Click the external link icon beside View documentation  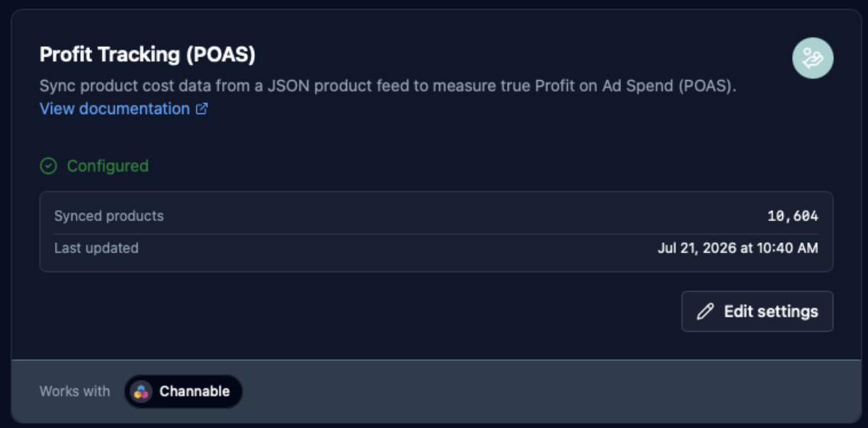202,109
